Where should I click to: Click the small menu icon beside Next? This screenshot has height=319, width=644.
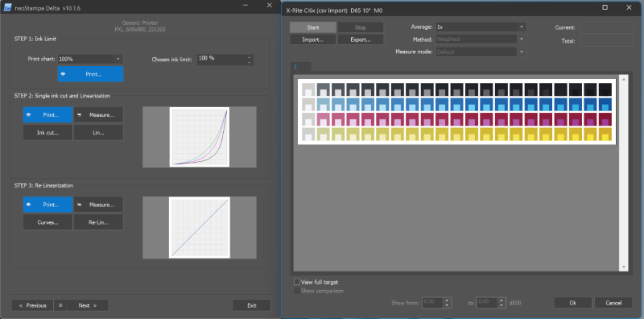click(x=60, y=305)
